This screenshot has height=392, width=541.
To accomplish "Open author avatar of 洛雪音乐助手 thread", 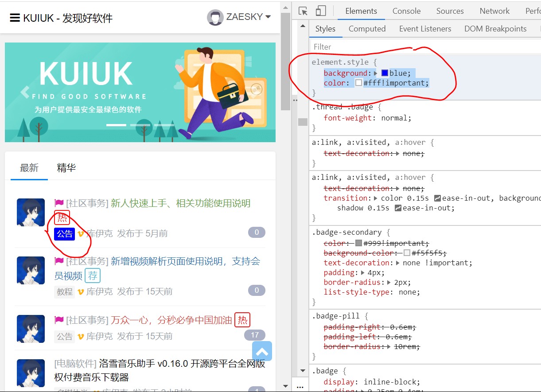I will 31,373.
